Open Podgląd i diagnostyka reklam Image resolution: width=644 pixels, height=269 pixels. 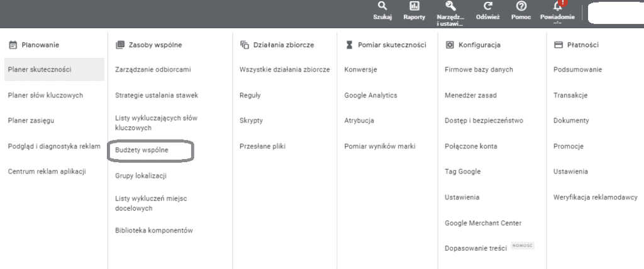(54, 146)
